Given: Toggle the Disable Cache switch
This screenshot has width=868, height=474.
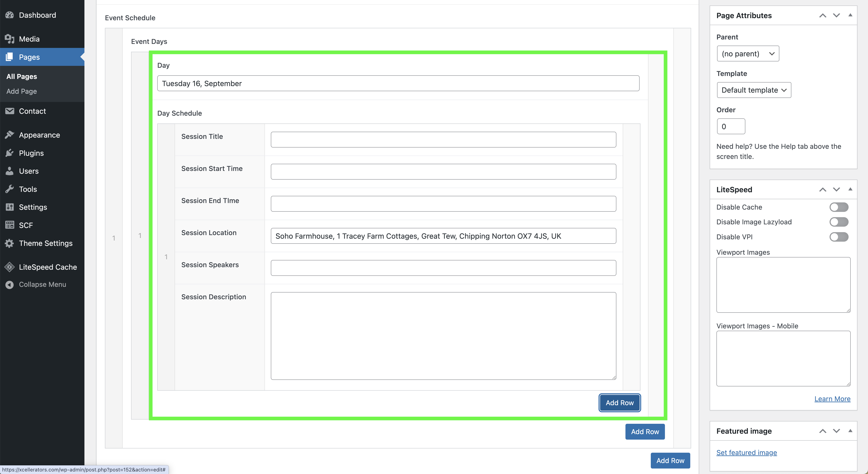Looking at the screenshot, I should tap(839, 207).
